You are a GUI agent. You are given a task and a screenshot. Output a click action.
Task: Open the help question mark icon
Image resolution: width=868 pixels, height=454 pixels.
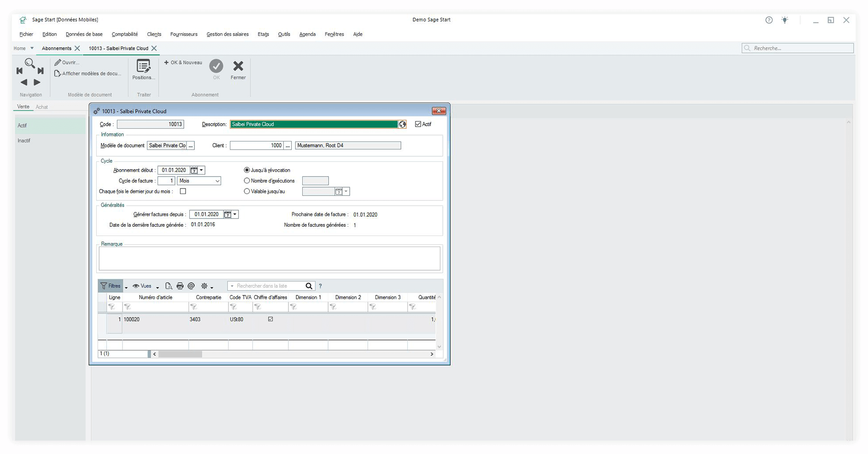pyautogui.click(x=769, y=20)
